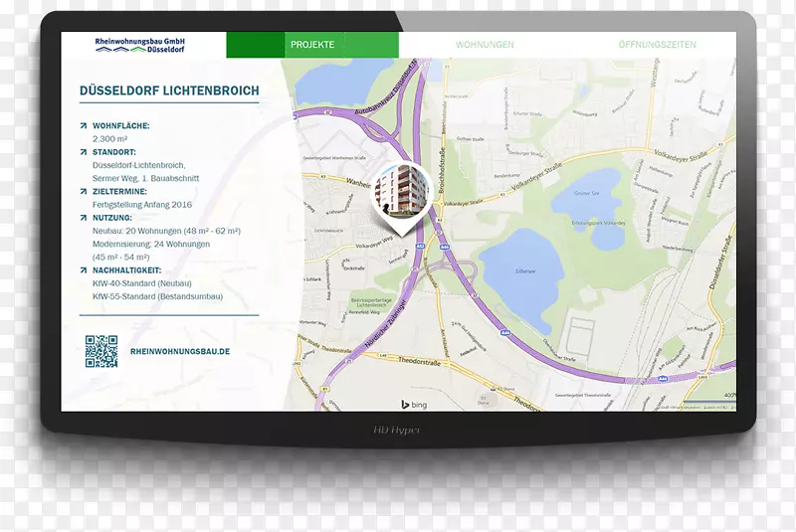Click the arrow icon beside Nachhaltigkeit
This screenshot has width=796, height=532.
(x=84, y=269)
